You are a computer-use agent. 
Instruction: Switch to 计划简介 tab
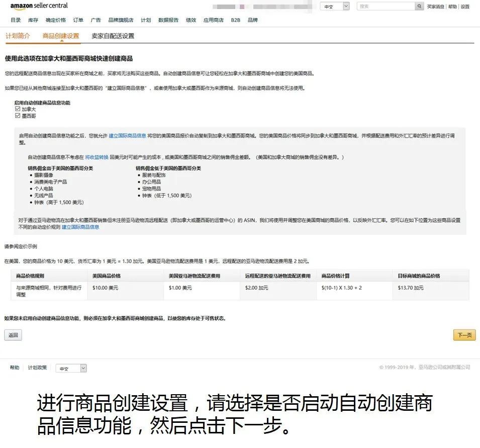(18, 36)
